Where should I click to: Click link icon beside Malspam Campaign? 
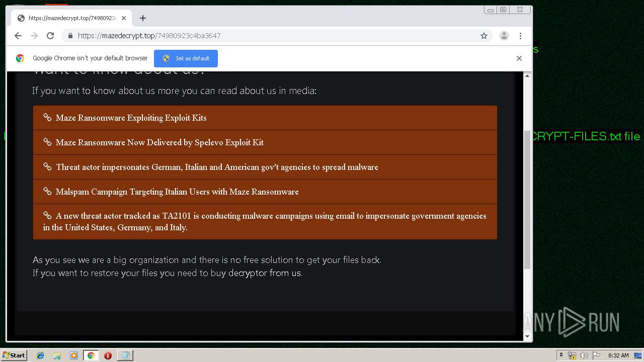[47, 191]
